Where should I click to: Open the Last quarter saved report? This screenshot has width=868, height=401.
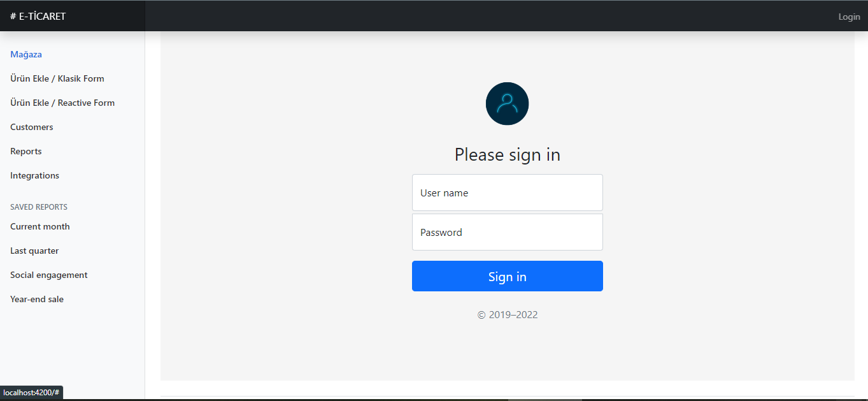tap(34, 251)
